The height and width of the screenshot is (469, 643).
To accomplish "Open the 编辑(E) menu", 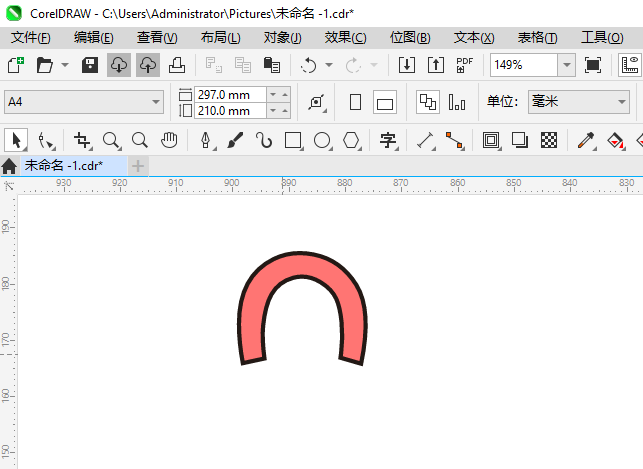I will coord(93,38).
